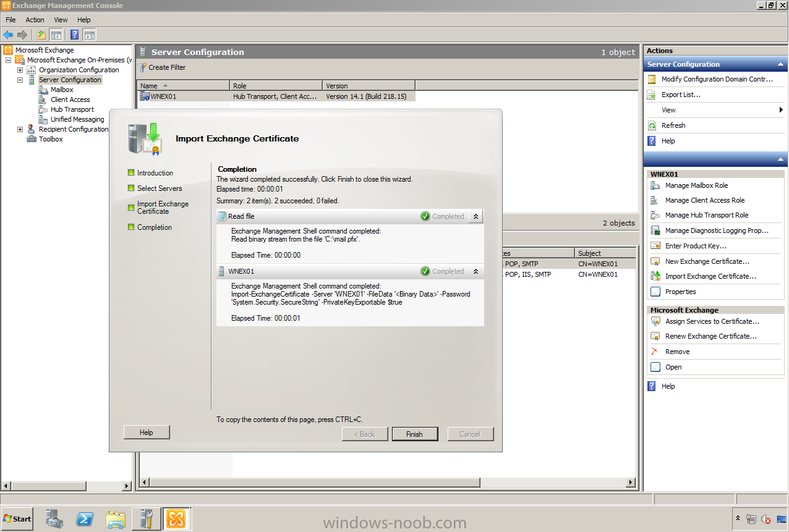Open the View menu in the menu bar
Viewport: 789px width, 532px height.
point(61,20)
